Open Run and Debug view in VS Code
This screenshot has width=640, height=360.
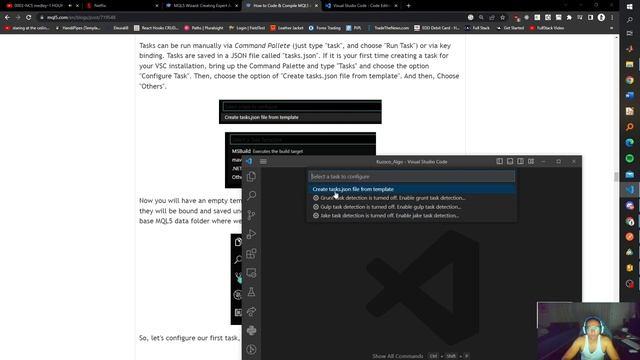(251, 234)
